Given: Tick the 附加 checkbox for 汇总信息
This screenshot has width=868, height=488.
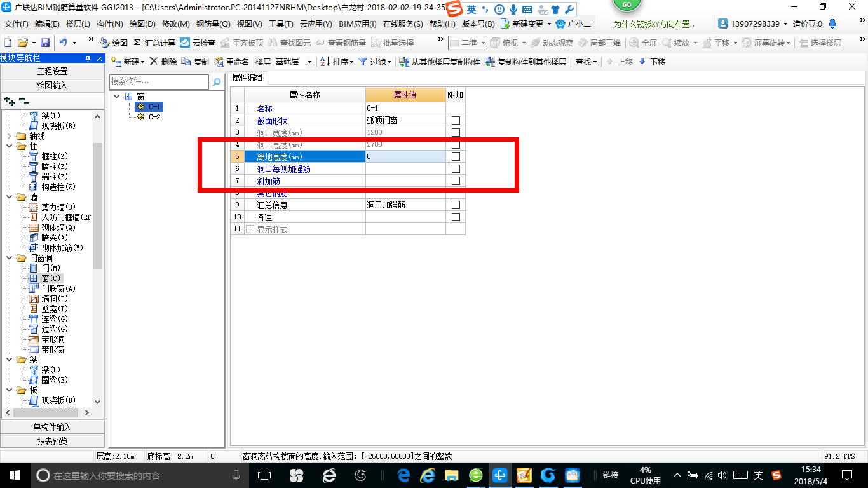Looking at the screenshot, I should click(x=456, y=205).
